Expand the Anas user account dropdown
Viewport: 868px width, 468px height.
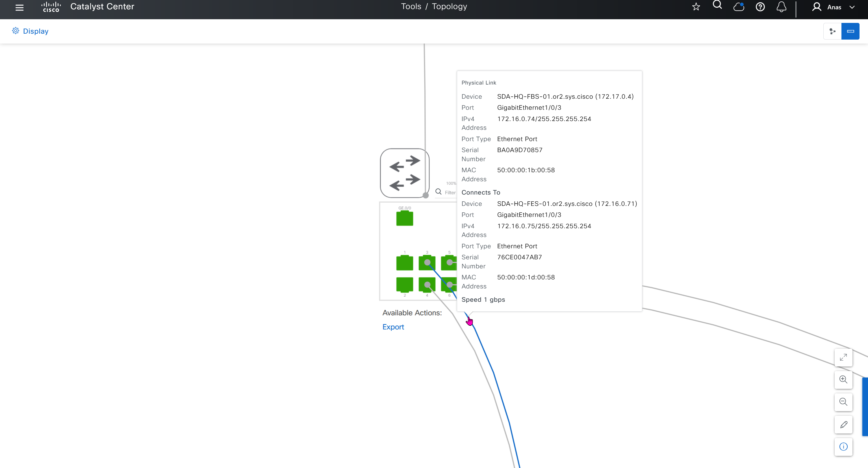[834, 7]
